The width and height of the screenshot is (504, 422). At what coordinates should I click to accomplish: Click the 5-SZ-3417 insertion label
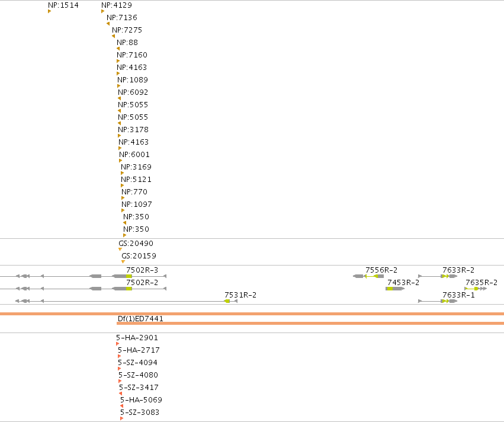[139, 388]
